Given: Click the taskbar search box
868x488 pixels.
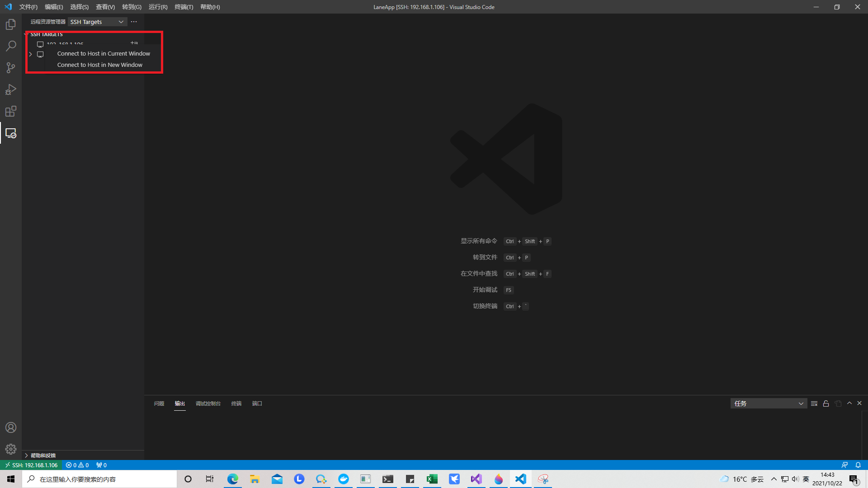Looking at the screenshot, I should pyautogui.click(x=99, y=479).
